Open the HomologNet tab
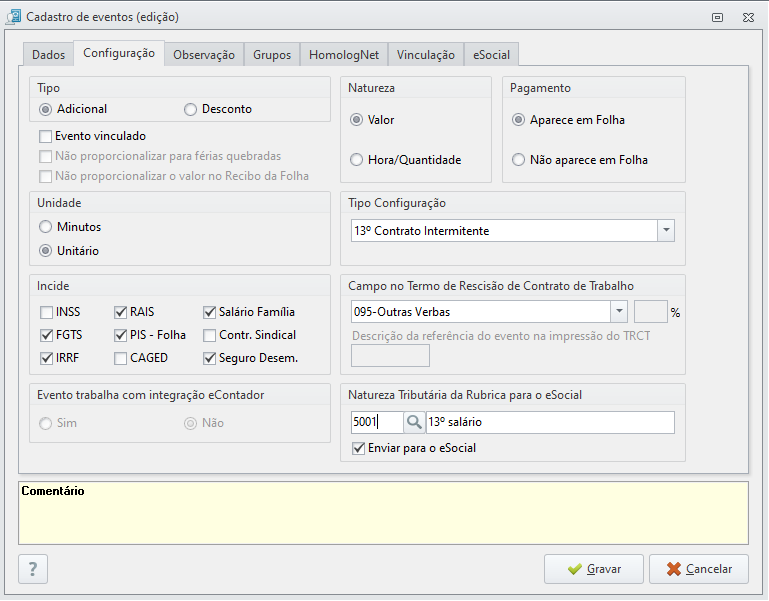The height and width of the screenshot is (601, 769). click(344, 54)
